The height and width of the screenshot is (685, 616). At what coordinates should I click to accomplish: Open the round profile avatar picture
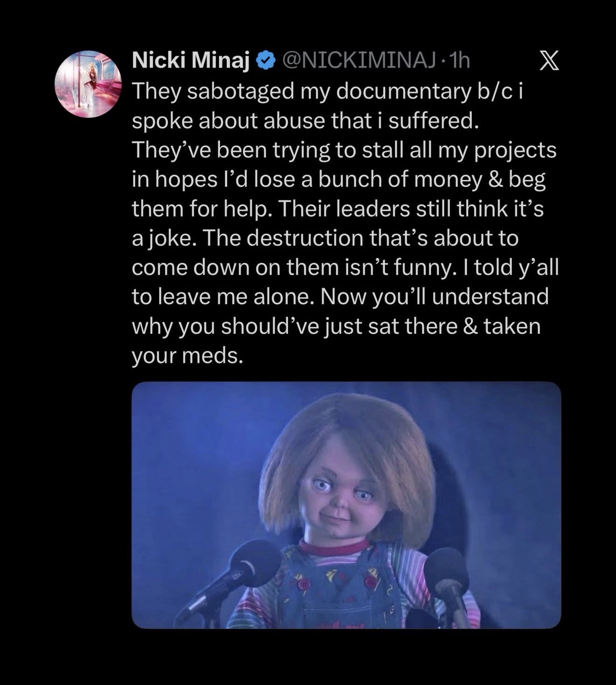click(x=88, y=84)
